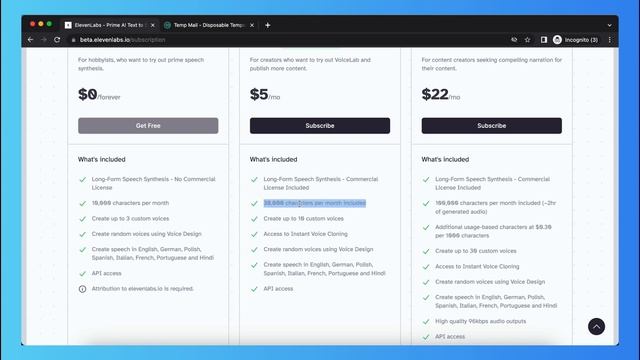The image size is (640, 360).
Task: Close the Temp Mail tab
Action: (252, 25)
